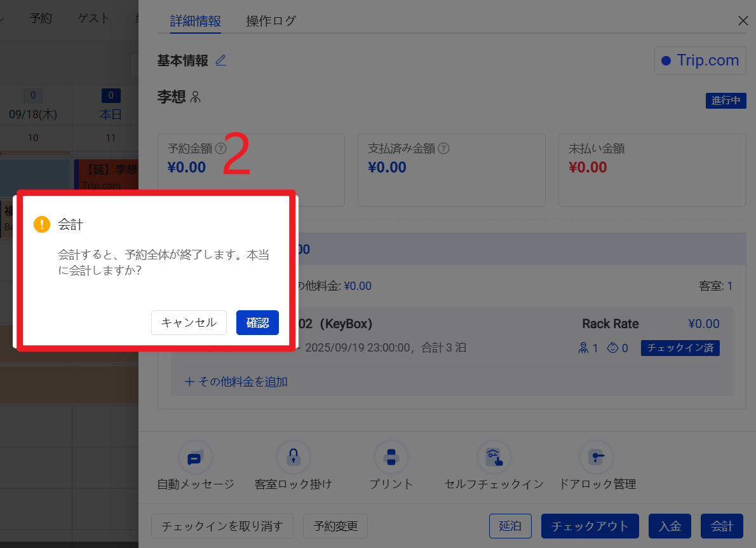Click the プリント printer icon

coord(391,458)
